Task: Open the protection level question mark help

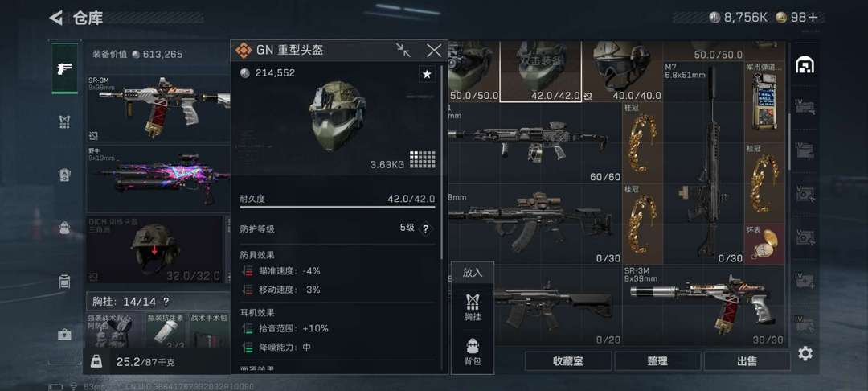Action: [425, 228]
